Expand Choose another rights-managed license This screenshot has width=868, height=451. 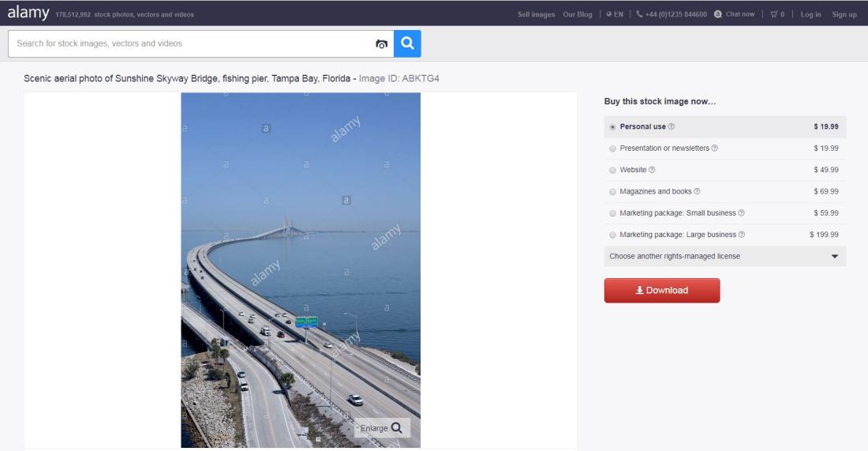pos(724,256)
